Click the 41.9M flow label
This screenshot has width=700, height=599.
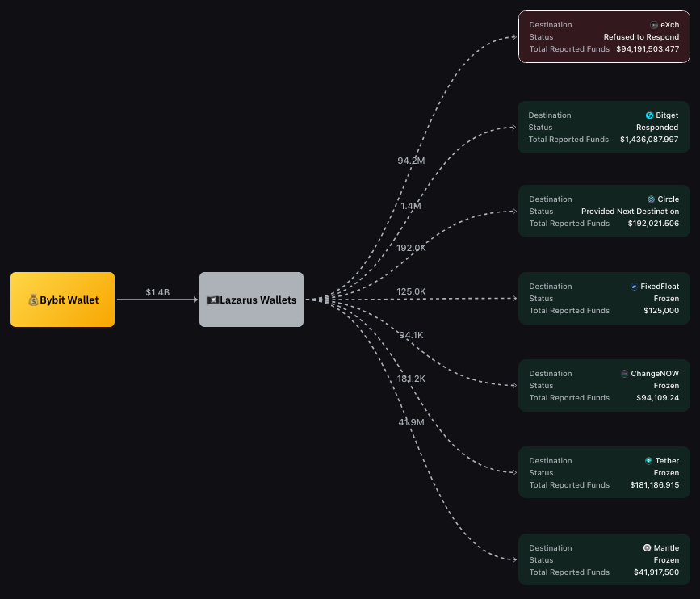click(411, 422)
